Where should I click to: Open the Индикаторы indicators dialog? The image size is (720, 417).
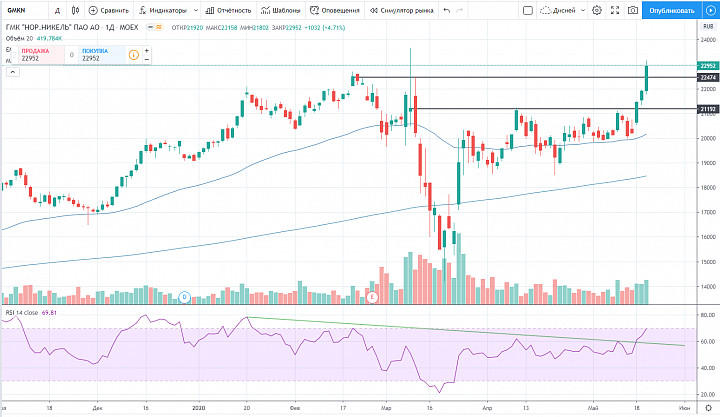(x=163, y=10)
